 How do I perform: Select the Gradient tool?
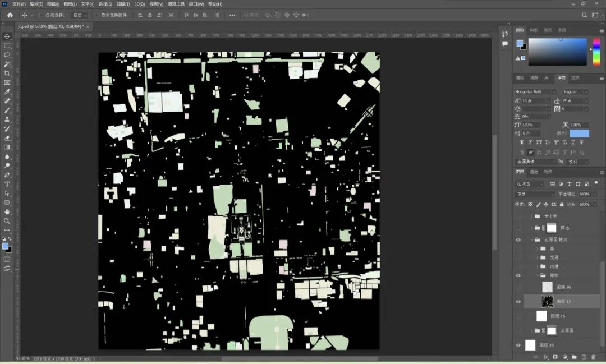[x=7, y=147]
